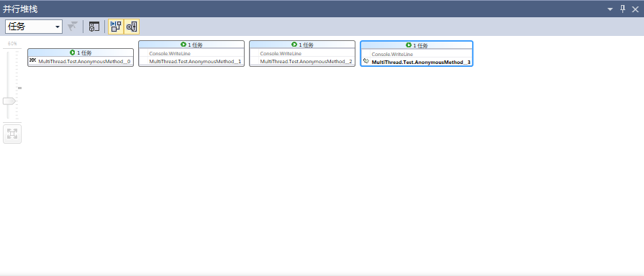This screenshot has width=644, height=276.
Task: Click the show only flagged filter icon
Action: (73, 27)
